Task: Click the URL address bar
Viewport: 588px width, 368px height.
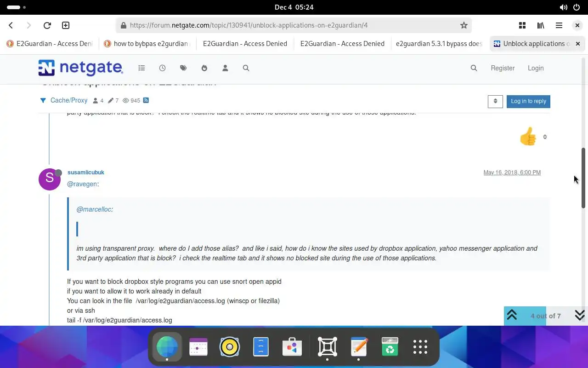Action: pos(294,25)
